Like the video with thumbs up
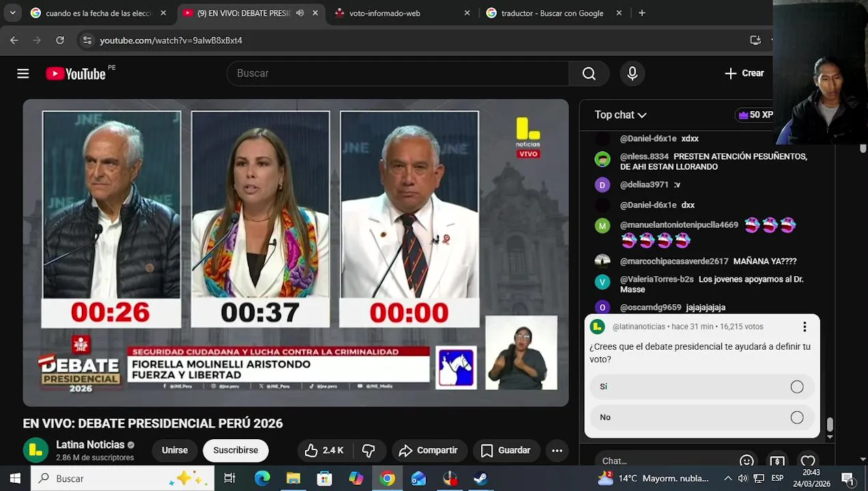 [x=324, y=450]
